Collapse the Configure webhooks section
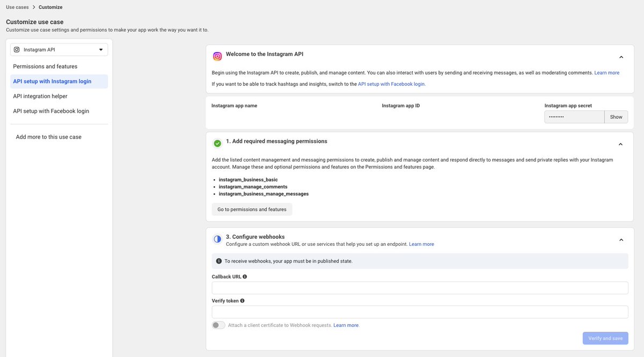 coord(621,240)
